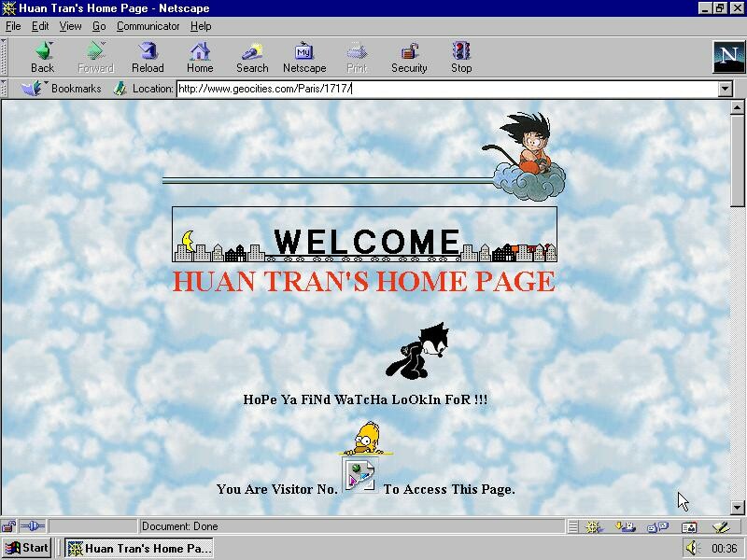The height and width of the screenshot is (560, 747).
Task: Toggle the taskbar volume speaker icon
Action: pyautogui.click(x=692, y=548)
